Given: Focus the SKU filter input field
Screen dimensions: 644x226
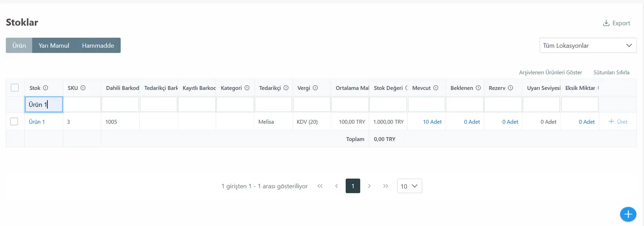Looking at the screenshot, I should [x=82, y=105].
